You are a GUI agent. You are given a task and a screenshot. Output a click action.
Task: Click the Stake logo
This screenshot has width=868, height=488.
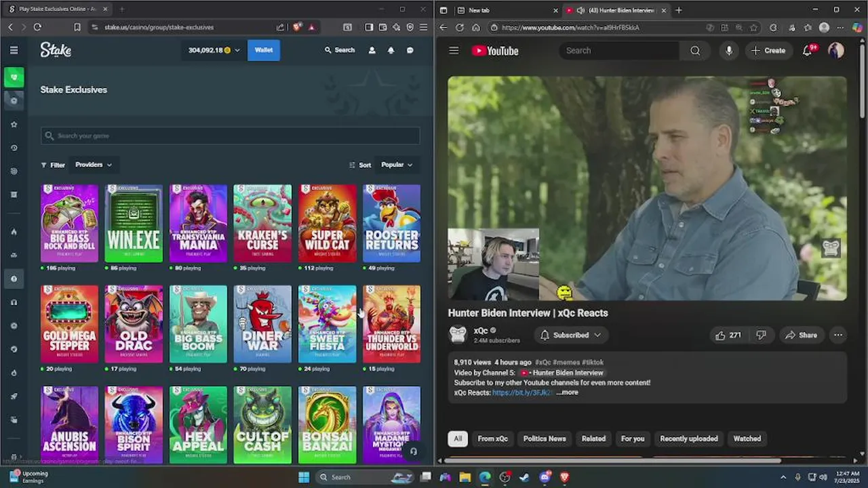[56, 50]
